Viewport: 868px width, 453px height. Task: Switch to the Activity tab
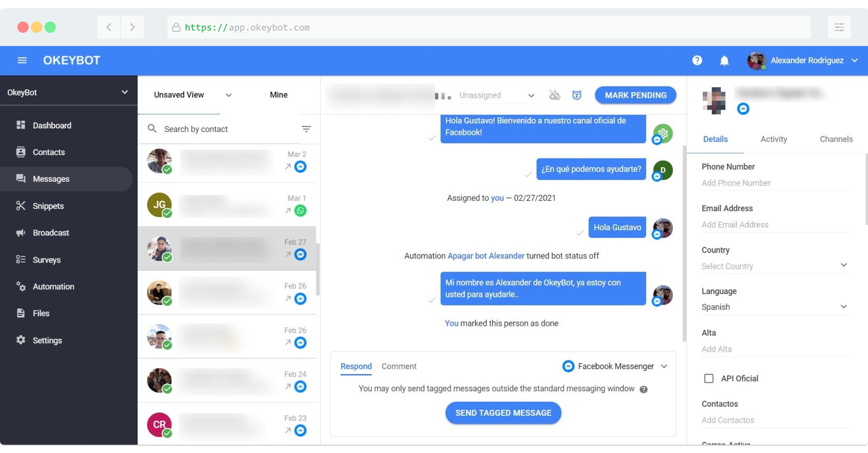774,139
